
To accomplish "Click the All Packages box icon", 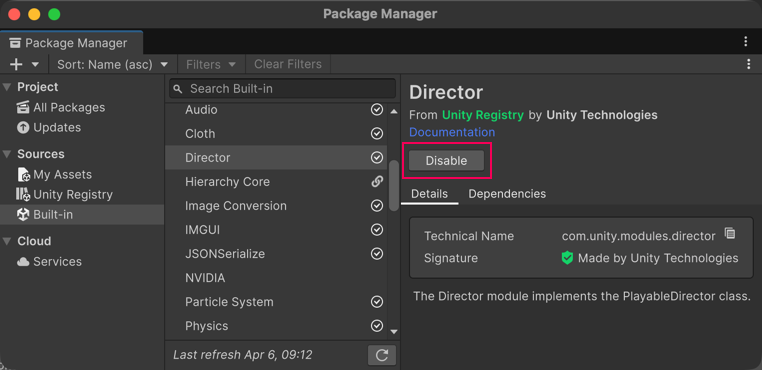I will click(23, 107).
